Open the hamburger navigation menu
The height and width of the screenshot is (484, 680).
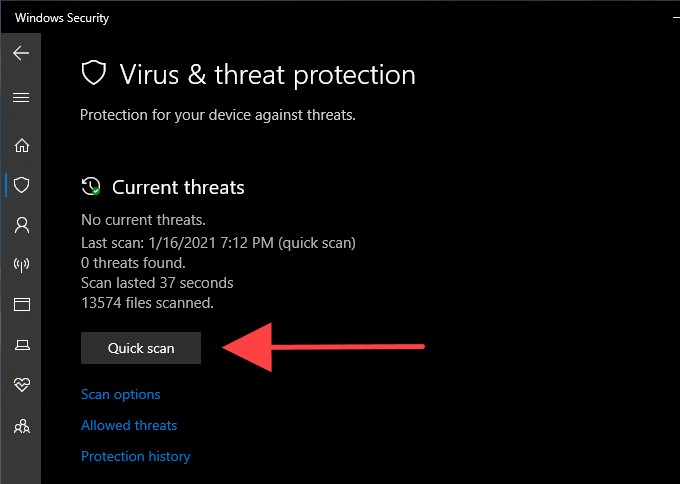pyautogui.click(x=21, y=98)
